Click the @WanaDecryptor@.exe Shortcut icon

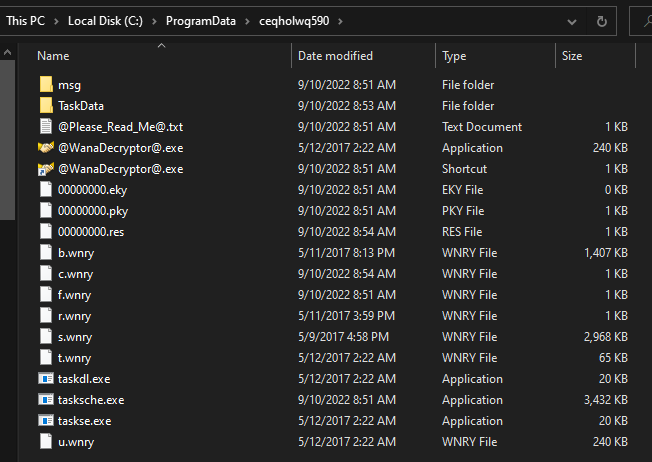[x=45, y=169]
